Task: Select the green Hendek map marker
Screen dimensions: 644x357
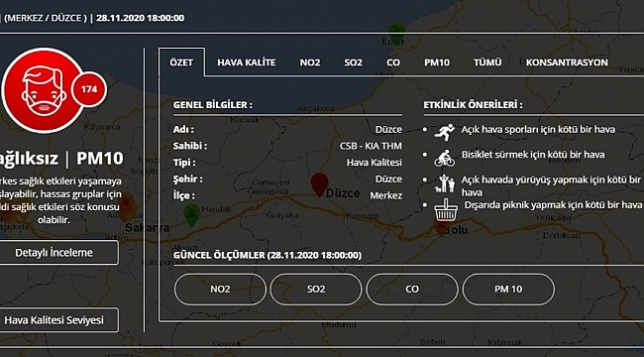Action: coord(191,215)
